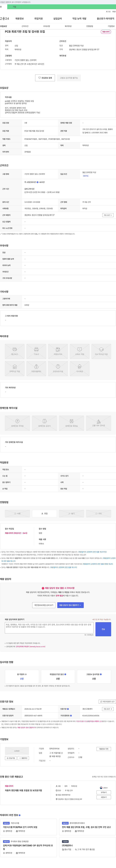Image resolution: width=116 pixels, height=868 pixels.
Task: Switch to the 기업 top tab
Action: (14, 7)
